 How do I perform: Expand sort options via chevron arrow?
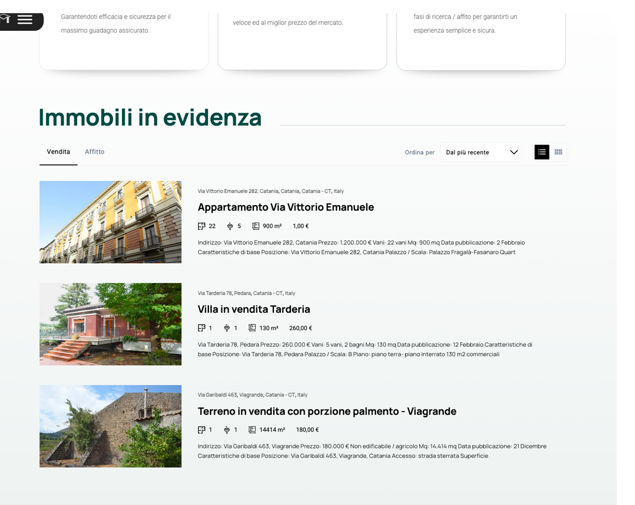[x=514, y=152]
